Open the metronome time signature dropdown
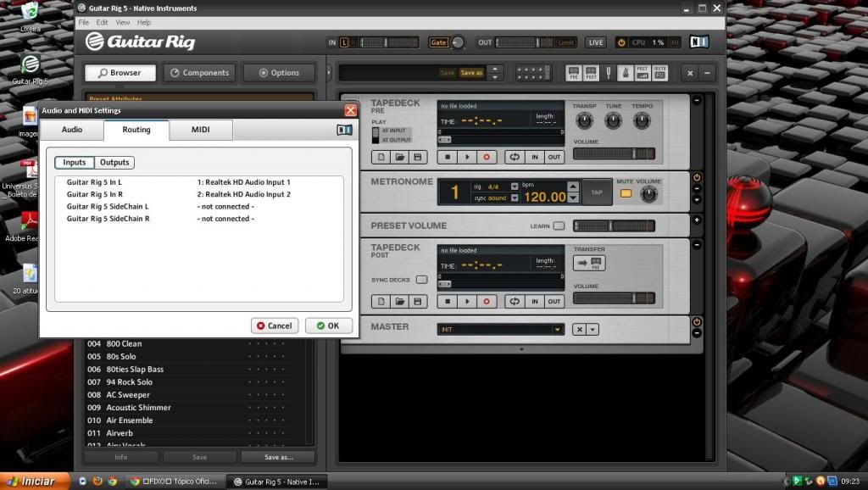868x490 pixels. click(515, 187)
